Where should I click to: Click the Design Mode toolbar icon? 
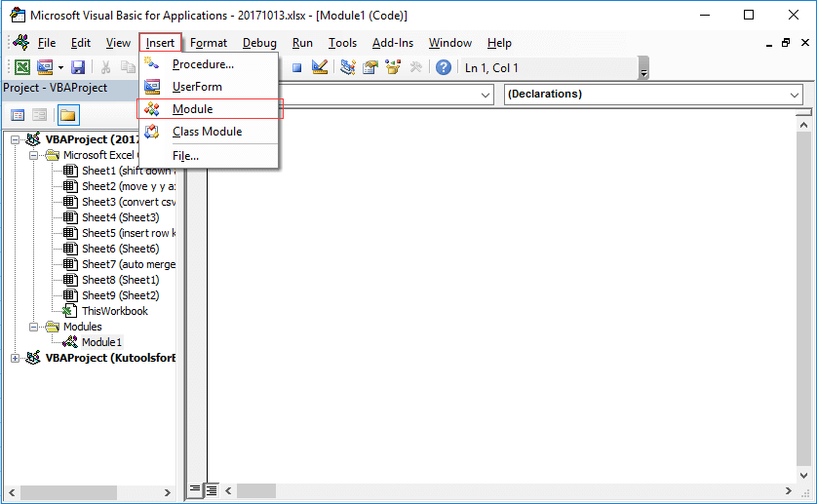pos(320,67)
